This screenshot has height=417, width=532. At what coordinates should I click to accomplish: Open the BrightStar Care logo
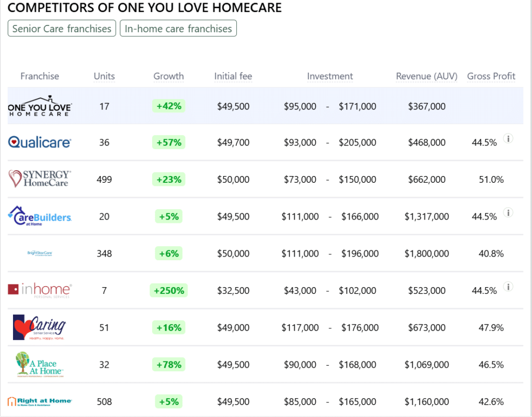click(39, 253)
